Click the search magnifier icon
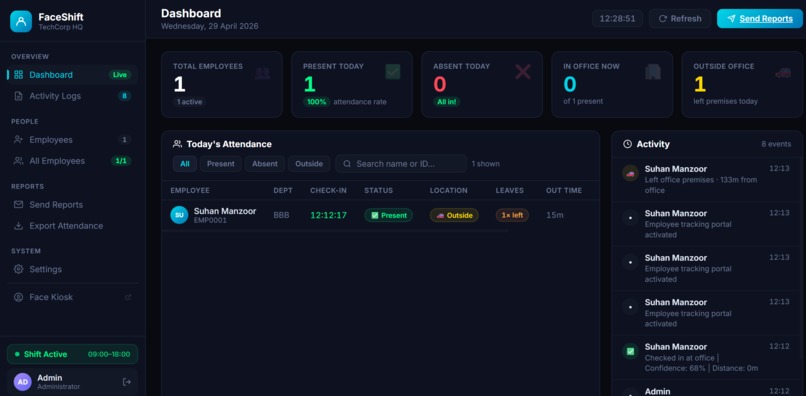The image size is (806, 396). coord(347,164)
